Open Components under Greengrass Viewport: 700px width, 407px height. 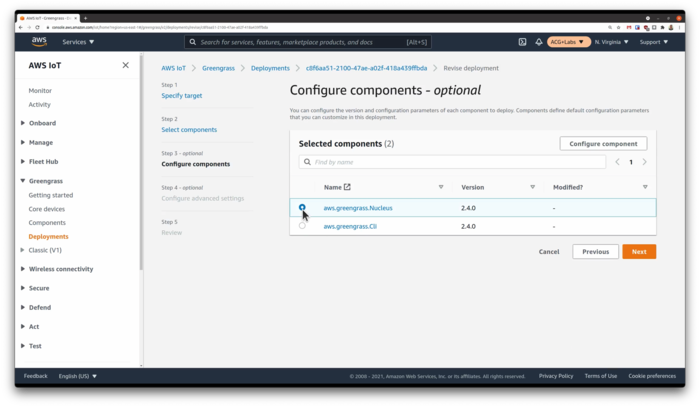click(x=47, y=223)
